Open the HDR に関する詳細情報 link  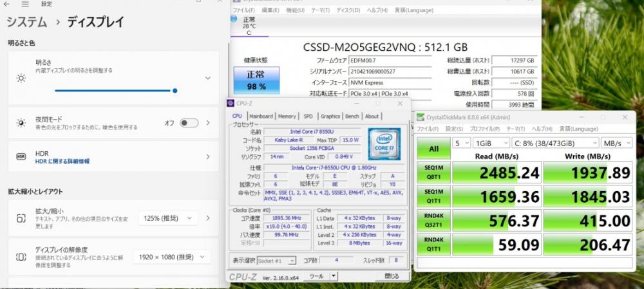[62, 162]
